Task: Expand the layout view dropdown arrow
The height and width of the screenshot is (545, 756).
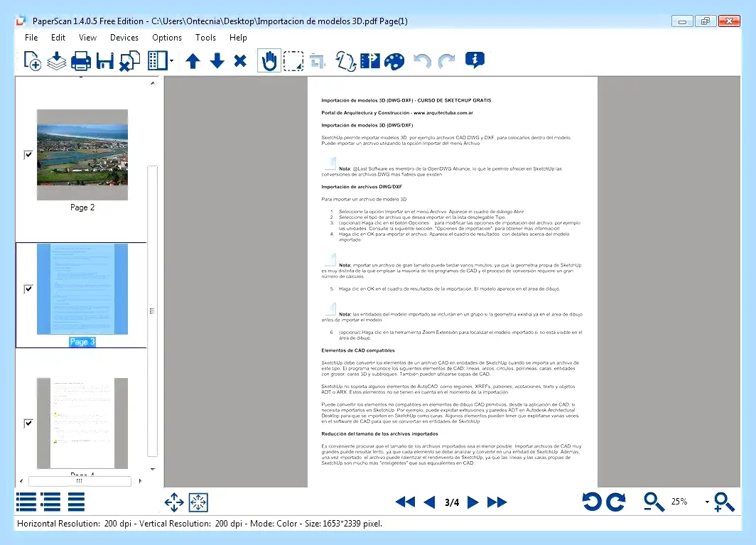Action: coord(172,61)
